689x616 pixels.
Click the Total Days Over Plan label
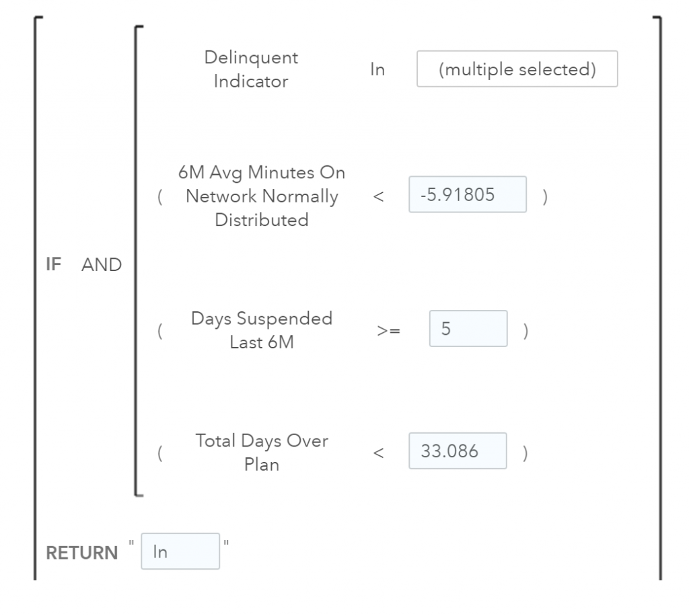[261, 452]
